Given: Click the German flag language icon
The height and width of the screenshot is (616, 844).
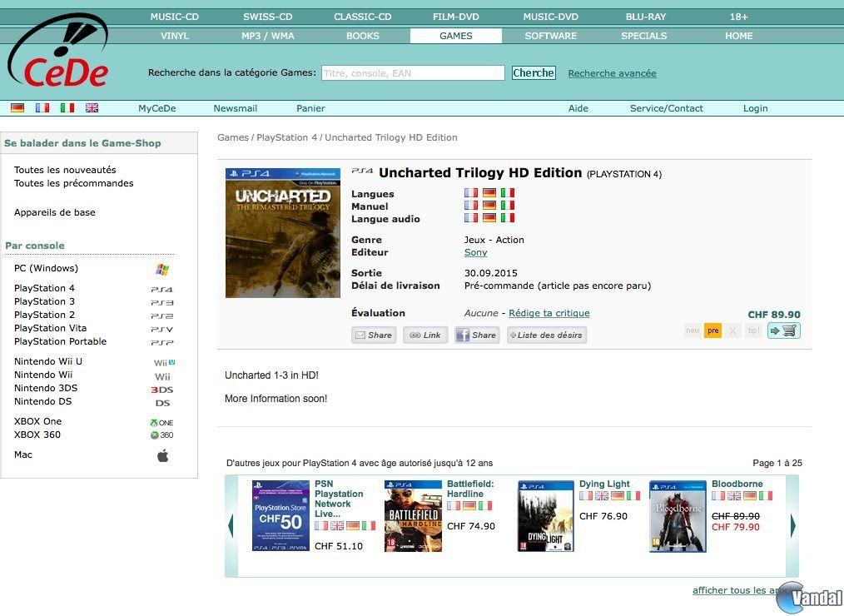Looking at the screenshot, I should [x=17, y=108].
